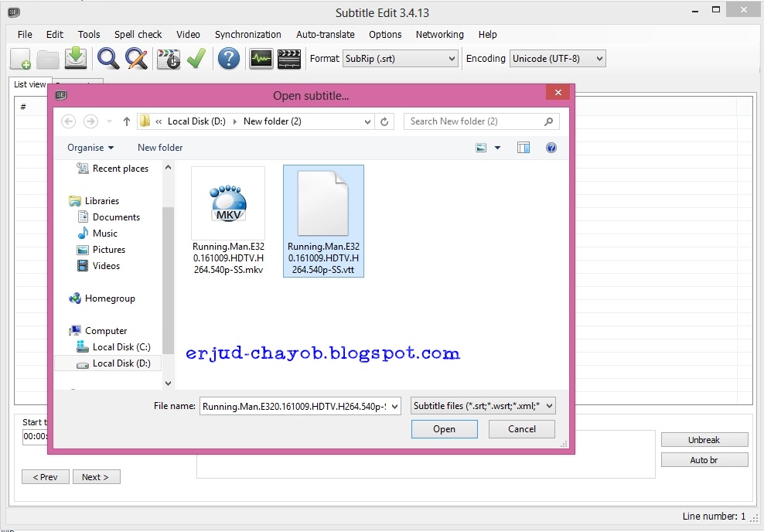The width and height of the screenshot is (764, 532).
Task: Click the < Prev button
Action: coord(46,477)
